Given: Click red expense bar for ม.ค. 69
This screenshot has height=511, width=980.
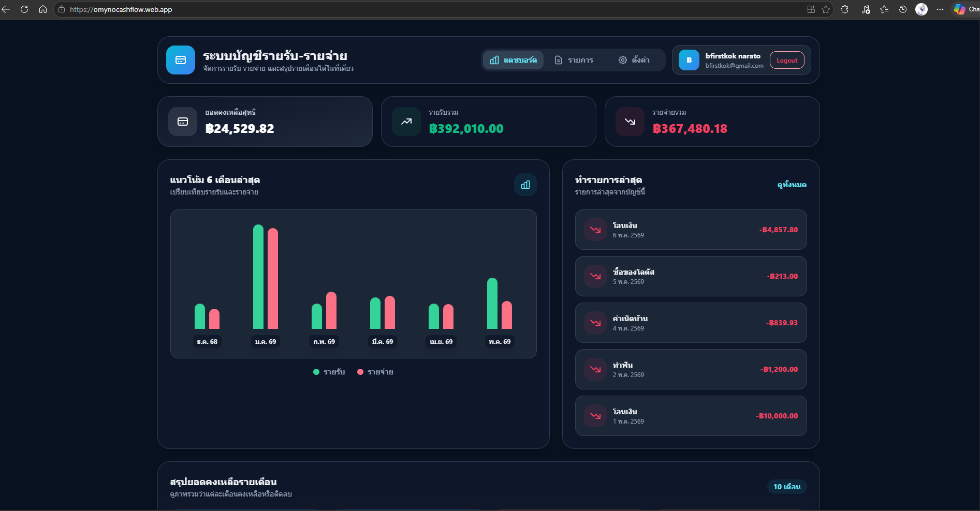Looking at the screenshot, I should pyautogui.click(x=273, y=278).
